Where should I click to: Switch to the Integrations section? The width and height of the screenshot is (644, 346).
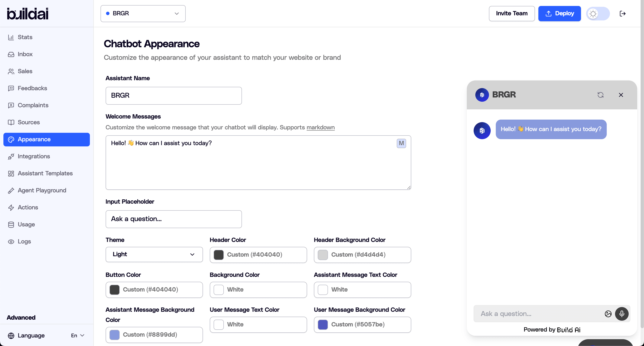34,156
